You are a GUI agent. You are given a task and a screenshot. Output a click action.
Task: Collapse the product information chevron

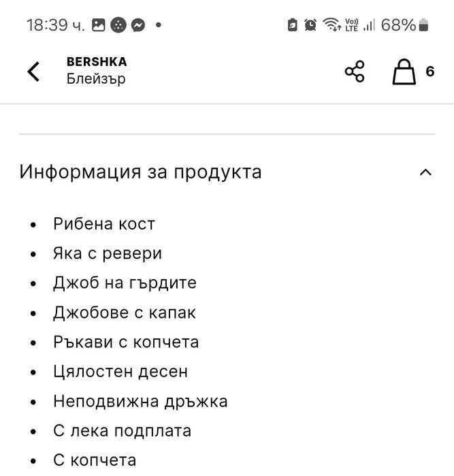425,172
